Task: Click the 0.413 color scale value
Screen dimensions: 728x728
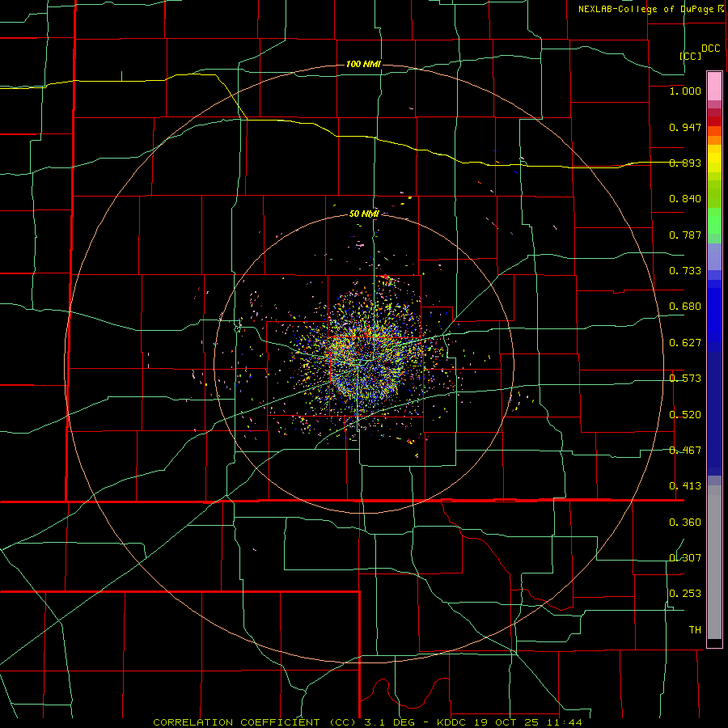Action: click(685, 486)
